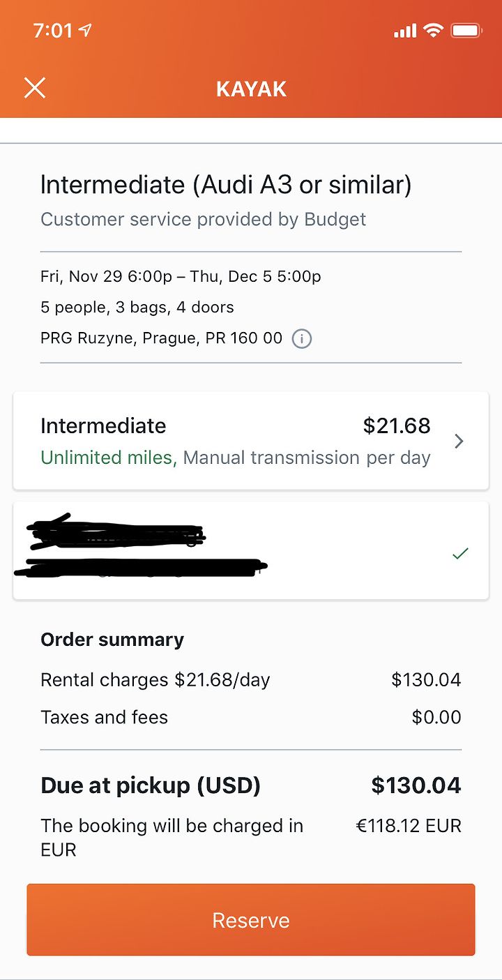This screenshot has width=502, height=980.
Task: Tap the $21.68 per day price
Action: coord(396,425)
